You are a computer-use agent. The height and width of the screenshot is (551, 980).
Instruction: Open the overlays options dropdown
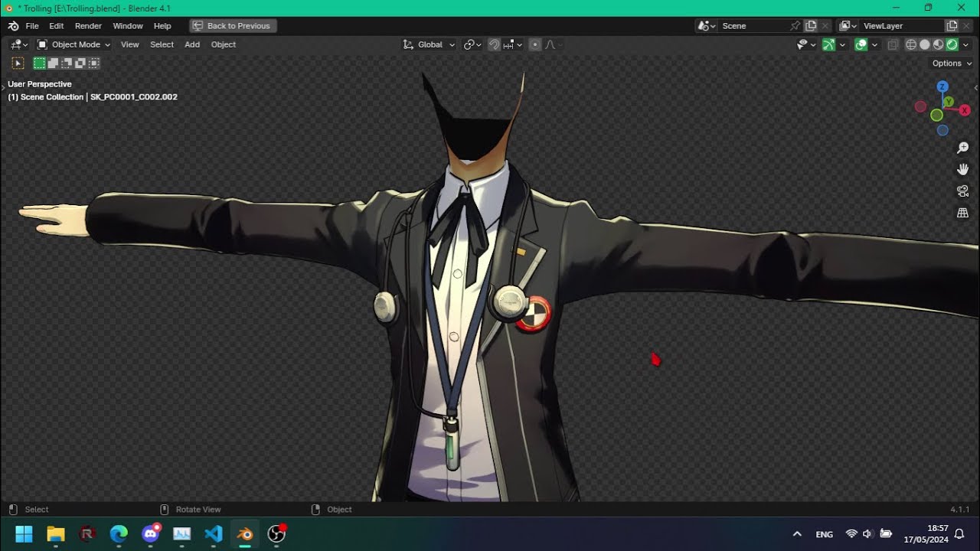[875, 44]
